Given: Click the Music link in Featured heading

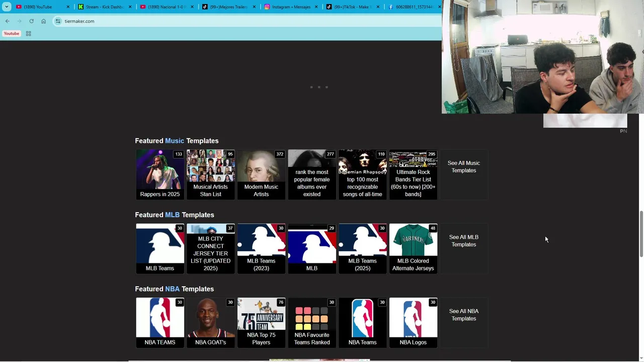Looking at the screenshot, I should (175, 141).
